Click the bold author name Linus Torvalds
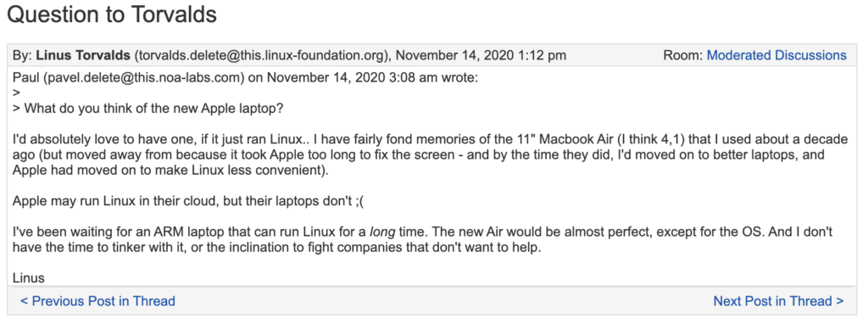Screen dimensions: 868x325 (x=82, y=55)
